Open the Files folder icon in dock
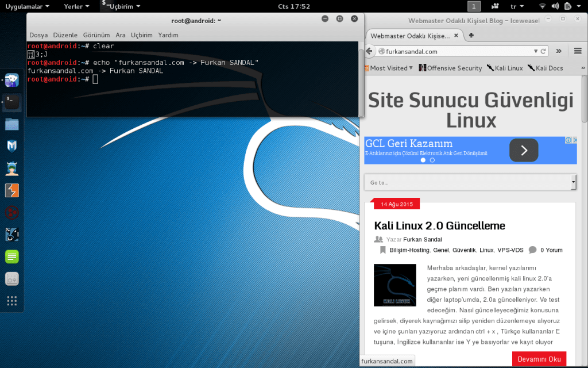Image resolution: width=588 pixels, height=368 pixels. point(12,124)
